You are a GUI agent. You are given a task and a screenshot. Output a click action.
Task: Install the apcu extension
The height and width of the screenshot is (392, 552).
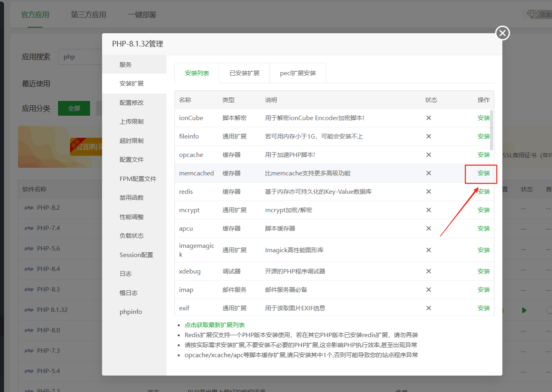point(484,228)
